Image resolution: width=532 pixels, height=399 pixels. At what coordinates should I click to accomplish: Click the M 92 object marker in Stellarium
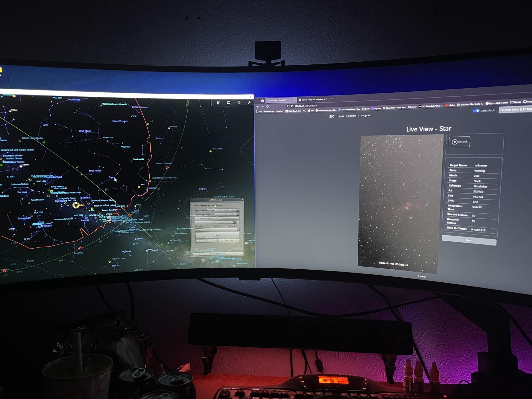point(139,187)
